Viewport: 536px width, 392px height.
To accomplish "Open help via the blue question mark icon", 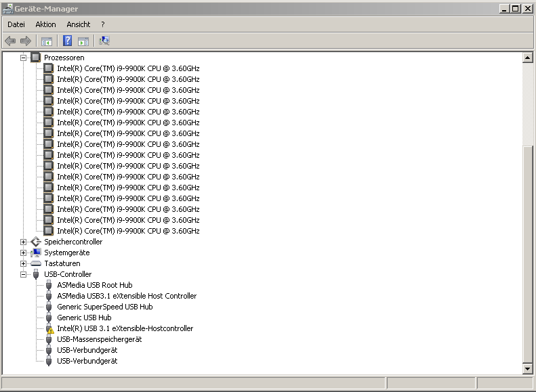I will [67, 41].
